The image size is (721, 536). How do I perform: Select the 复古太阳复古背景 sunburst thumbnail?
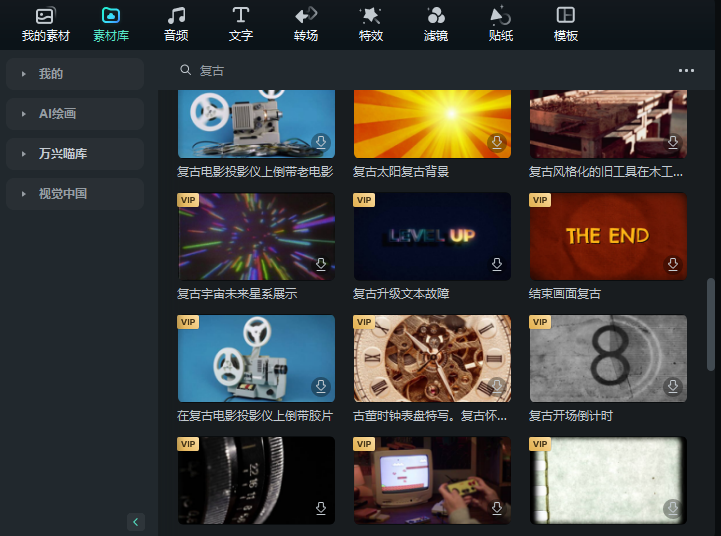[432, 124]
